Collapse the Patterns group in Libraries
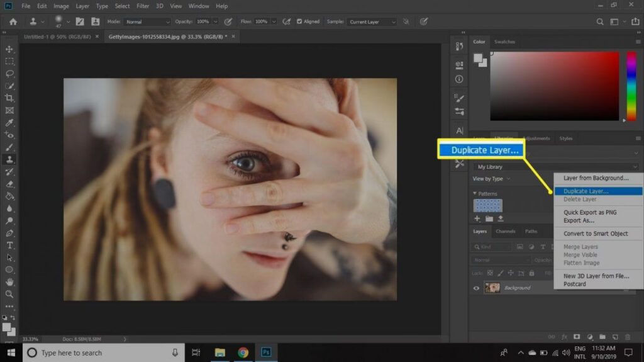 475,194
